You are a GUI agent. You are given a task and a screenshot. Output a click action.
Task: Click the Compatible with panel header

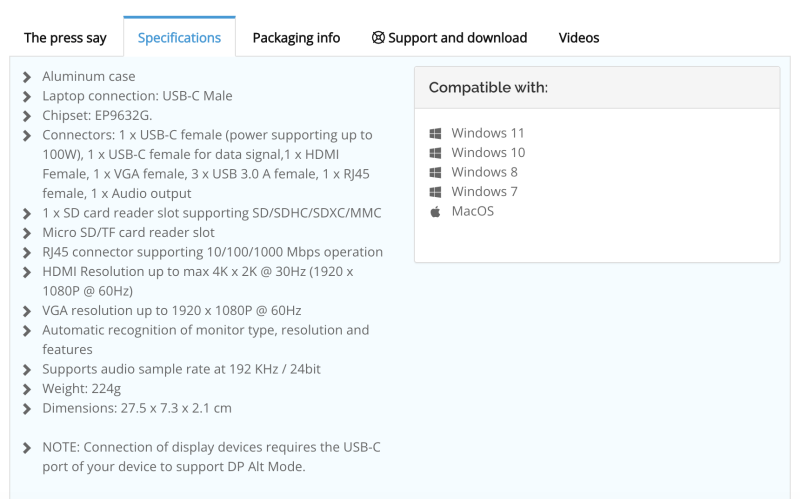[597, 88]
